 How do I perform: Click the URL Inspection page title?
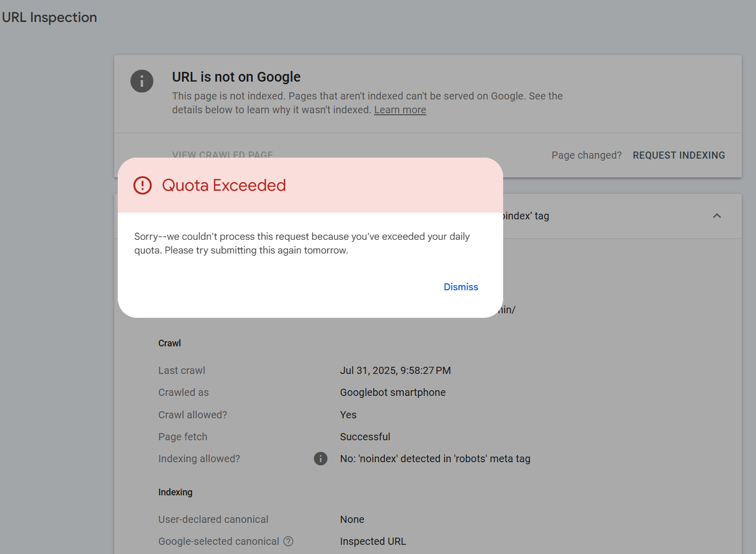click(x=49, y=17)
